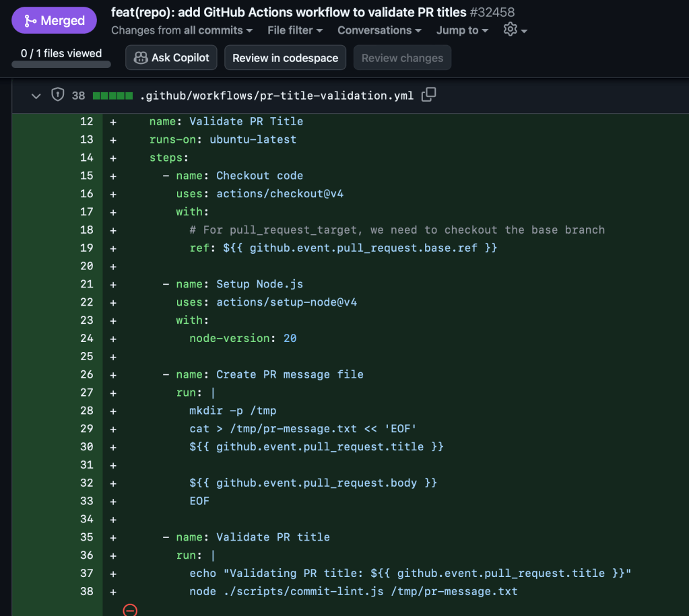689x616 pixels.
Task: Open the diff settings gear icon
Action: tap(510, 30)
